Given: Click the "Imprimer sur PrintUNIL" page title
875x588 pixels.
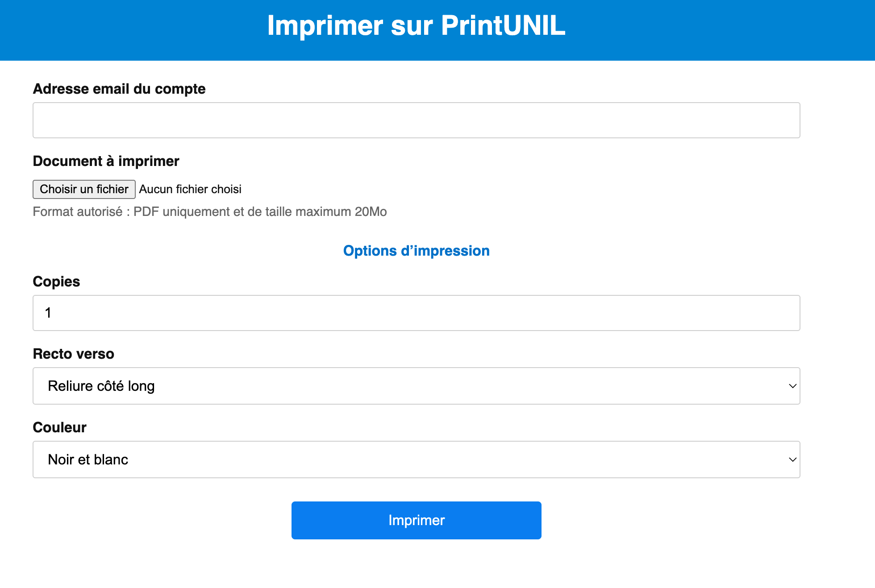Looking at the screenshot, I should 416,25.
